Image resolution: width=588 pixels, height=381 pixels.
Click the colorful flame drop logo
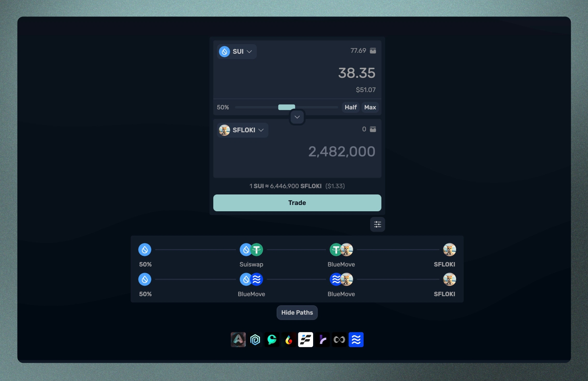pos(289,339)
